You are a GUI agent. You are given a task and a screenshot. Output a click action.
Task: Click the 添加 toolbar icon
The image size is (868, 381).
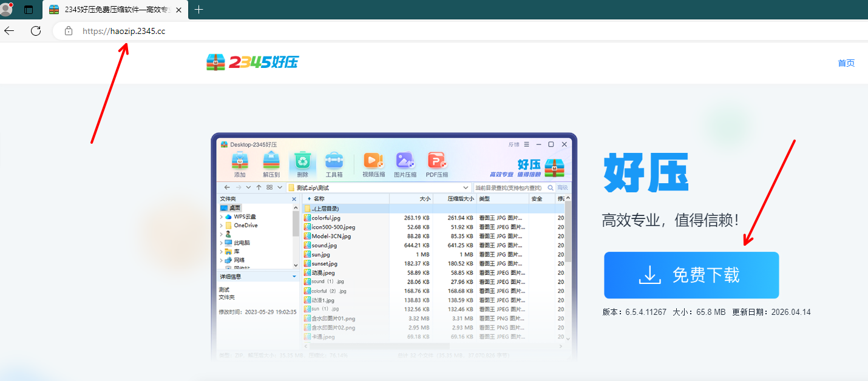pos(240,164)
